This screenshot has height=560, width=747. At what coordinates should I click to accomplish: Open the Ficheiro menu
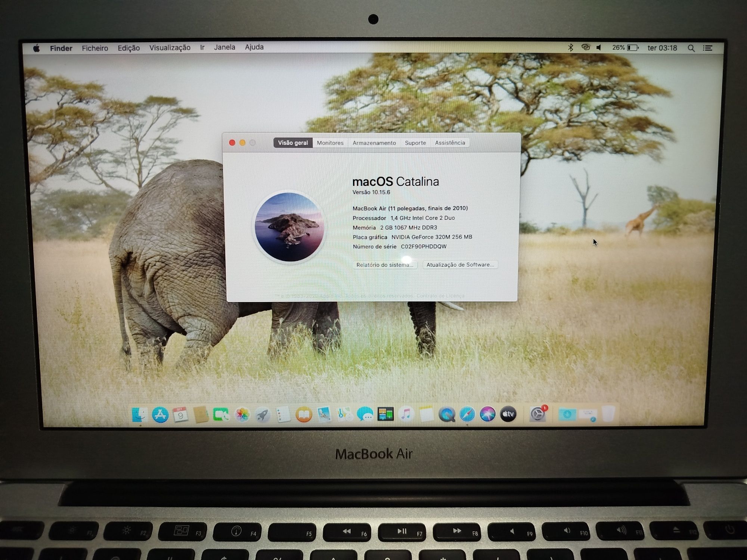click(95, 48)
